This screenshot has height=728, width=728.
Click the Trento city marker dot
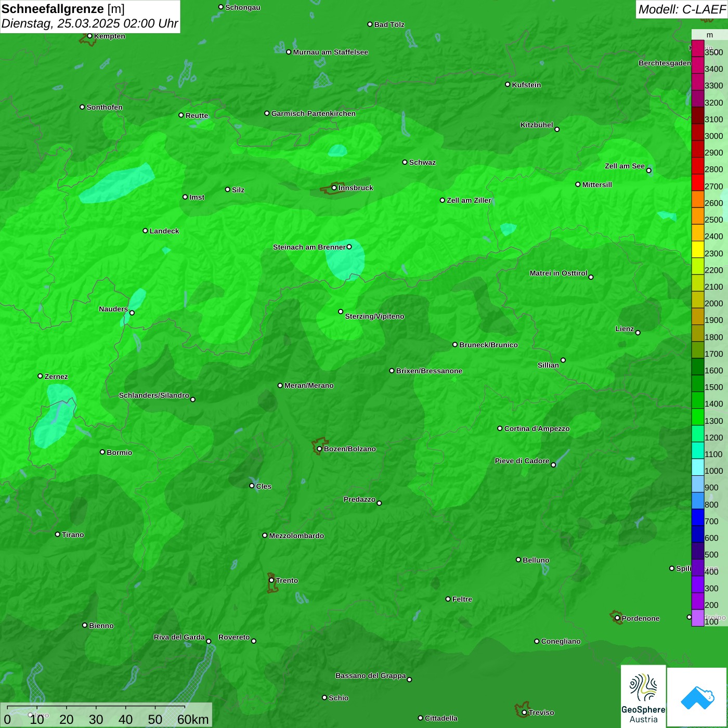coord(271,580)
